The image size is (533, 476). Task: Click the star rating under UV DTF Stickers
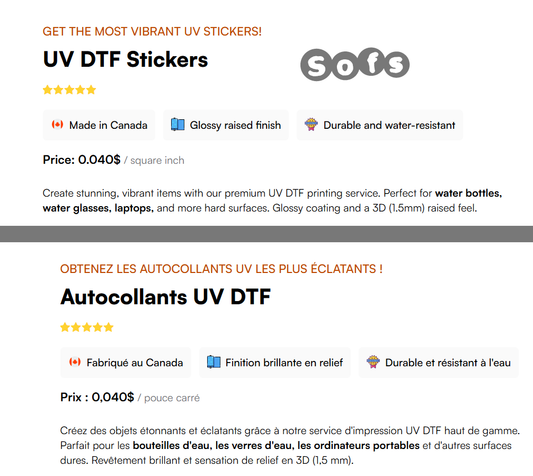[69, 90]
